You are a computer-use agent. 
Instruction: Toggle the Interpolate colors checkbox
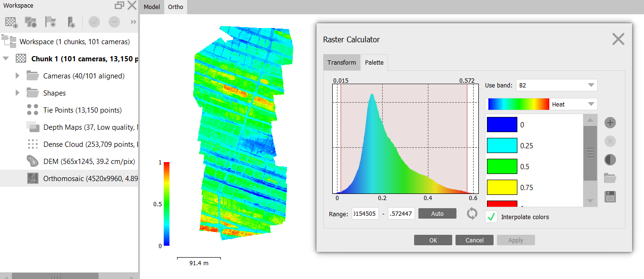click(491, 217)
